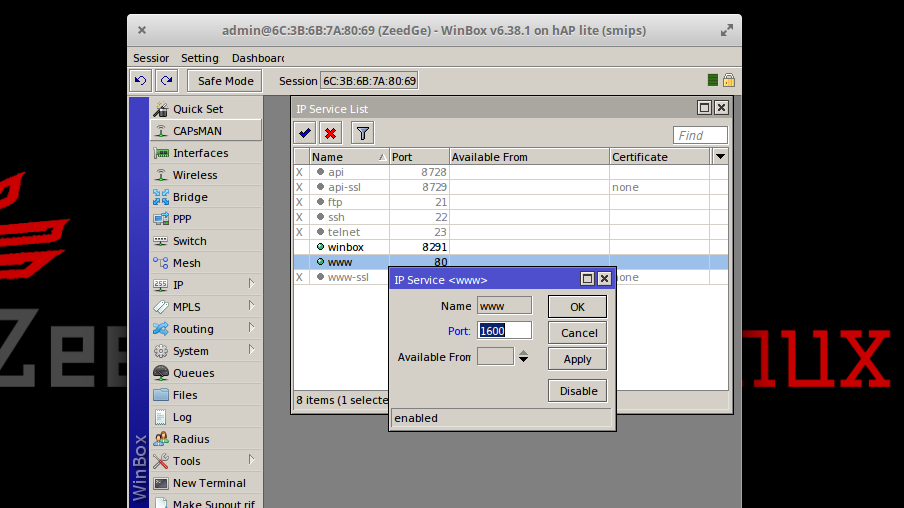Open the System sidebar item

(x=206, y=351)
